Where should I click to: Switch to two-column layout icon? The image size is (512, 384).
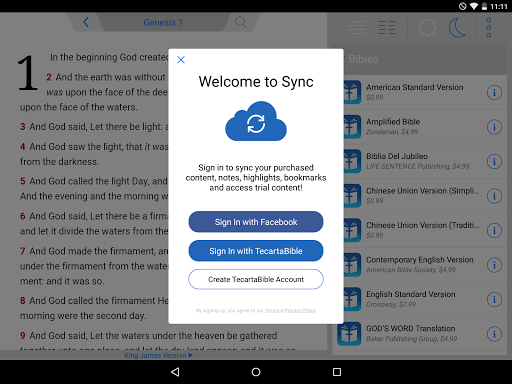point(387,27)
